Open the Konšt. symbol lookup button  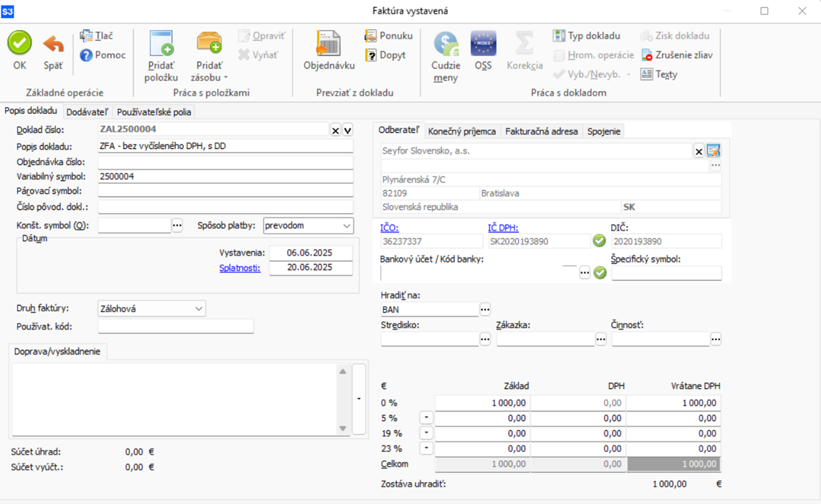point(177,226)
